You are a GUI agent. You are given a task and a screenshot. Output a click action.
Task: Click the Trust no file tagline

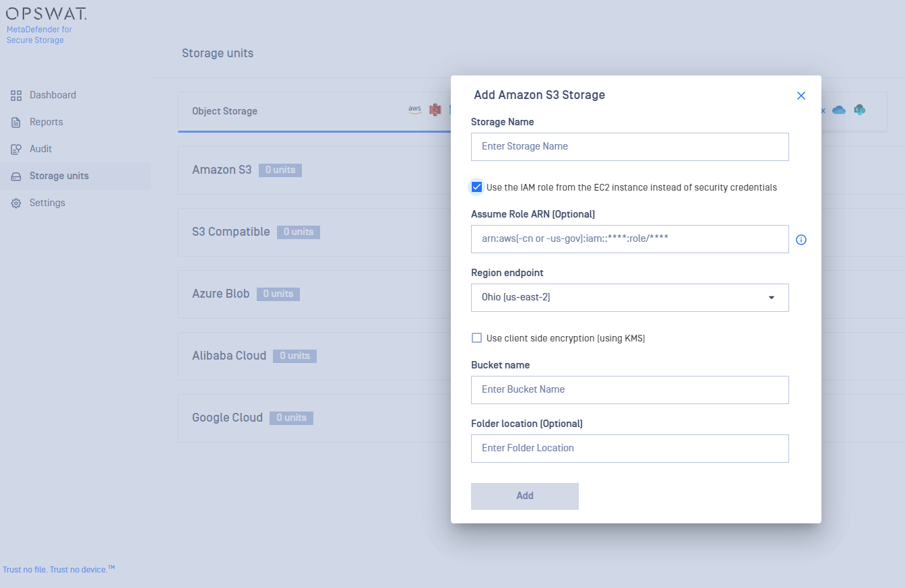click(x=59, y=569)
